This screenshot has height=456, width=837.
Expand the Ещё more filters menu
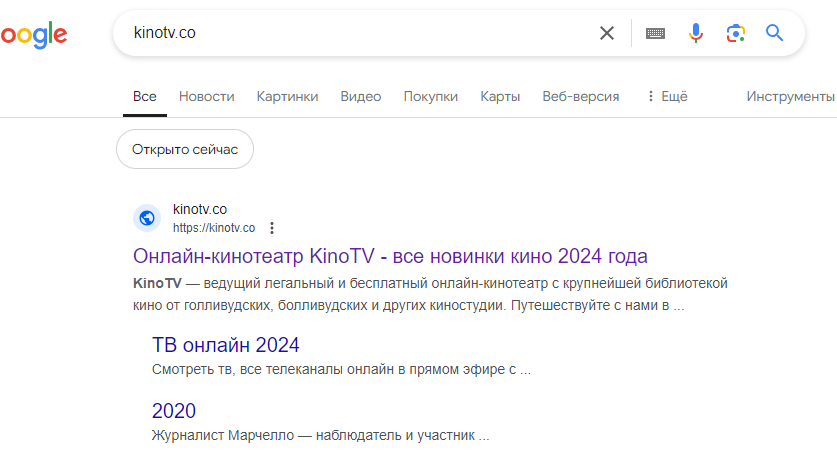667,97
